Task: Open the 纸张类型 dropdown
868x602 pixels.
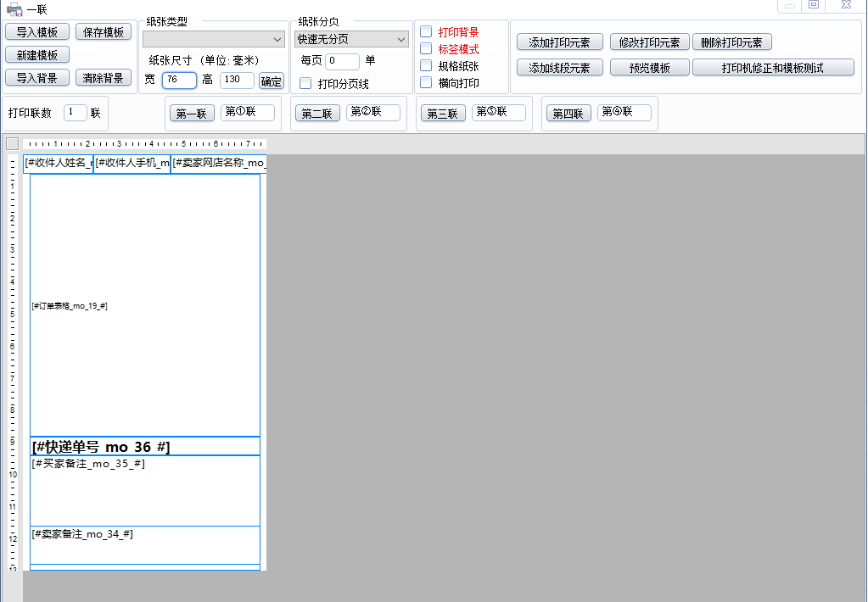Action: coord(213,39)
